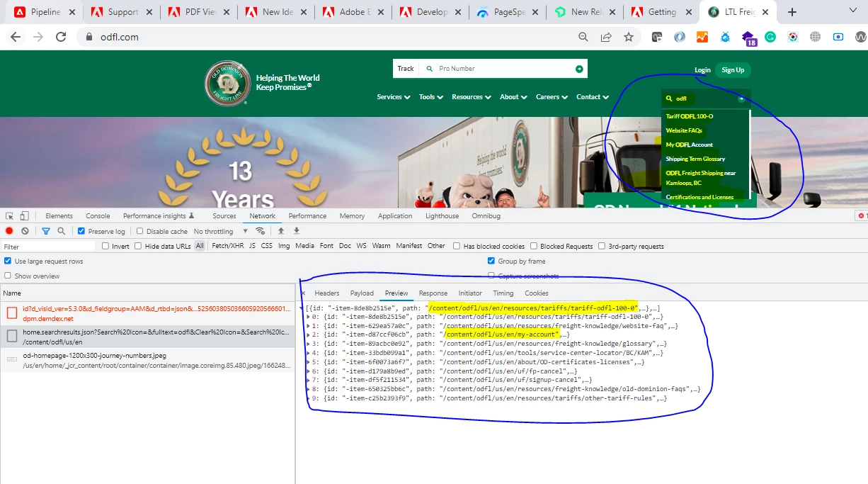Select Tariff ODFL 100-O search suggestion

tap(690, 116)
